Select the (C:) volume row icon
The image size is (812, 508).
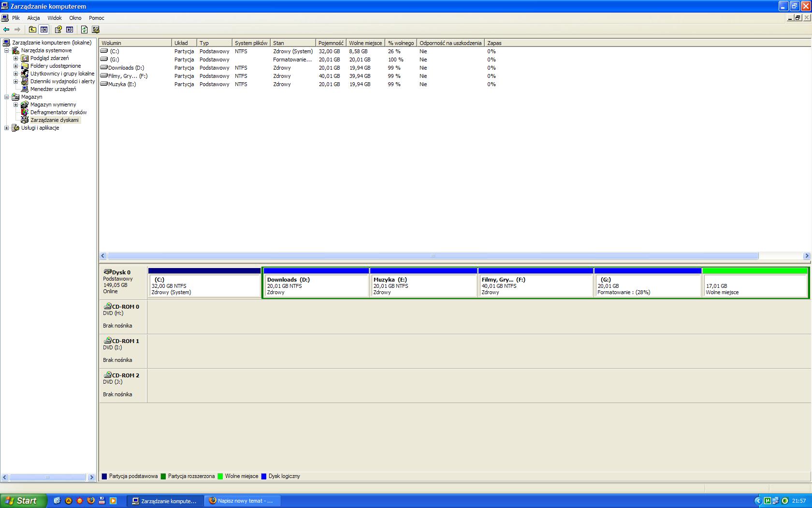[x=104, y=51]
